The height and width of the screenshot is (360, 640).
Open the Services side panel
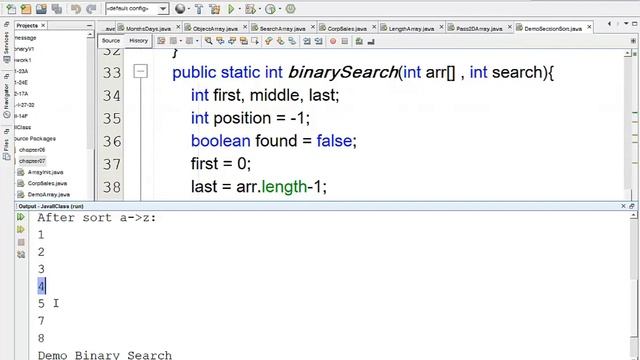tap(7, 43)
